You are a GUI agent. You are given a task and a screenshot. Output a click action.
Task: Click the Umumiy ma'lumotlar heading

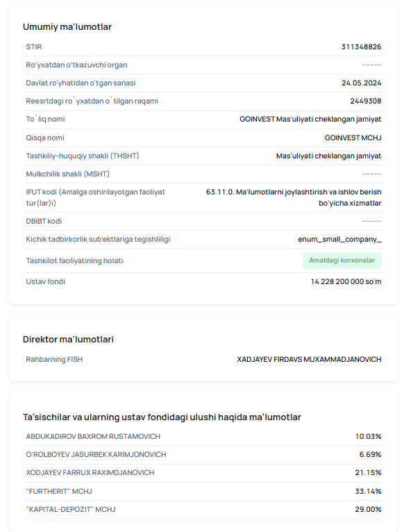(67, 27)
